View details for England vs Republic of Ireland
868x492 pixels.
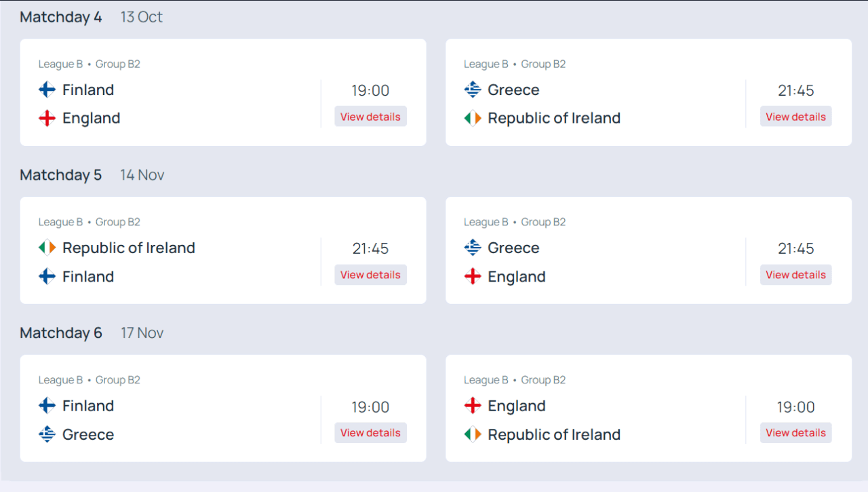(x=795, y=433)
